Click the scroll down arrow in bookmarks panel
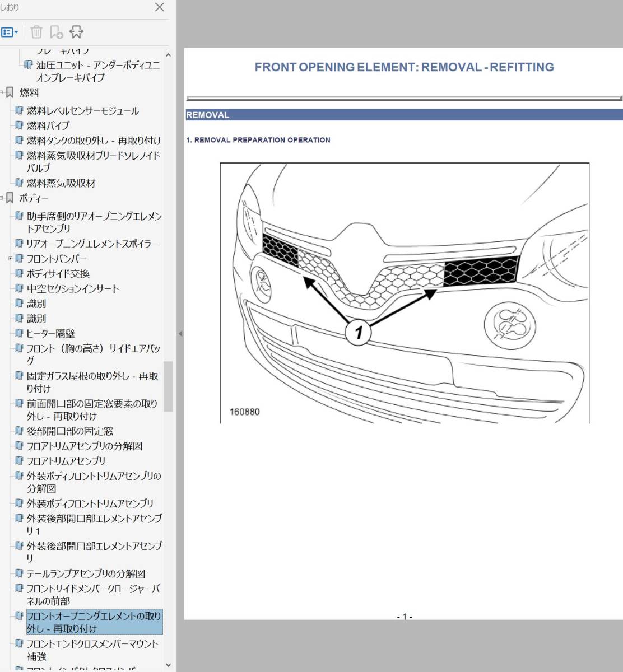The width and height of the screenshot is (623, 672). (169, 665)
